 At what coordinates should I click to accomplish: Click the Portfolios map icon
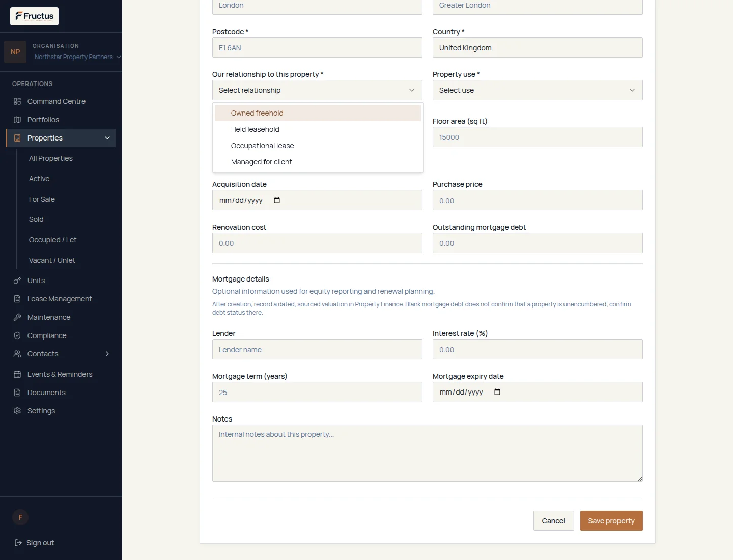tap(17, 120)
